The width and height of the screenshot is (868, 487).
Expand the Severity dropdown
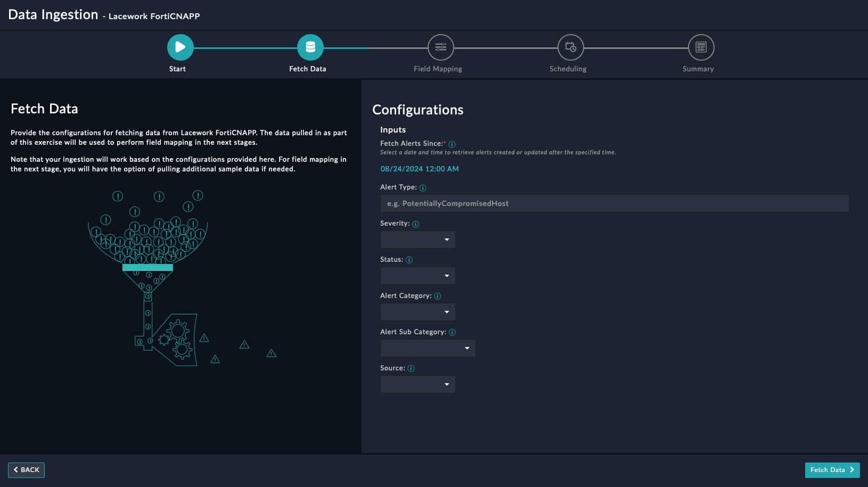coord(418,240)
